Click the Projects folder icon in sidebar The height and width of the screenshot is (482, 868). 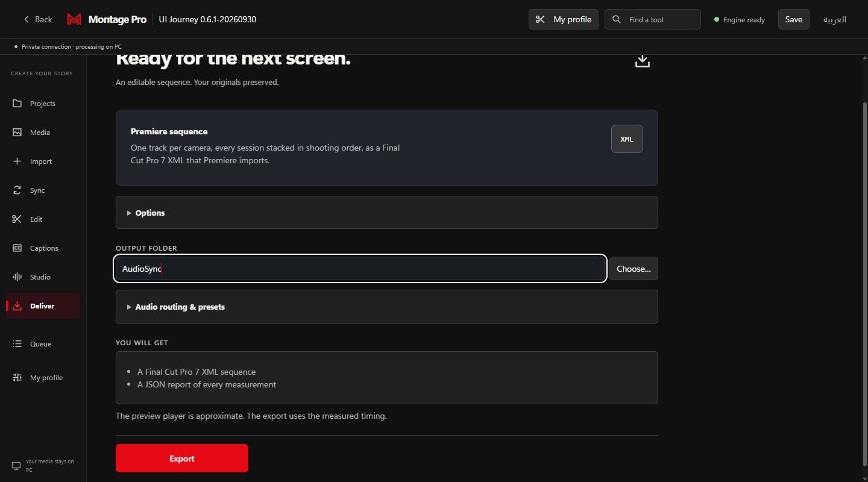tap(17, 104)
